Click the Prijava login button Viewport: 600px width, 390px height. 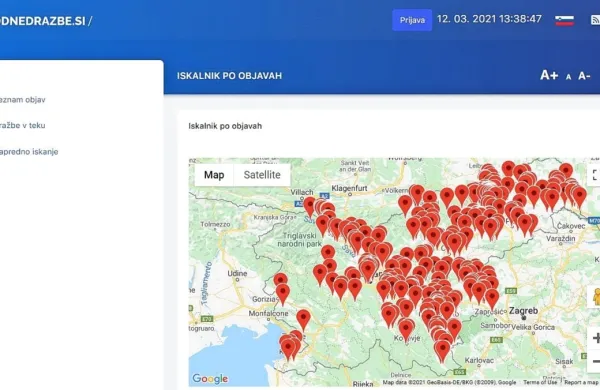(x=412, y=20)
